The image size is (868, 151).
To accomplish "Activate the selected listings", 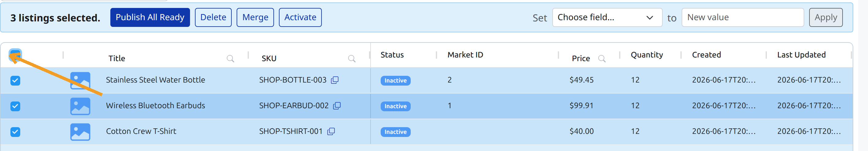I will click(x=300, y=17).
